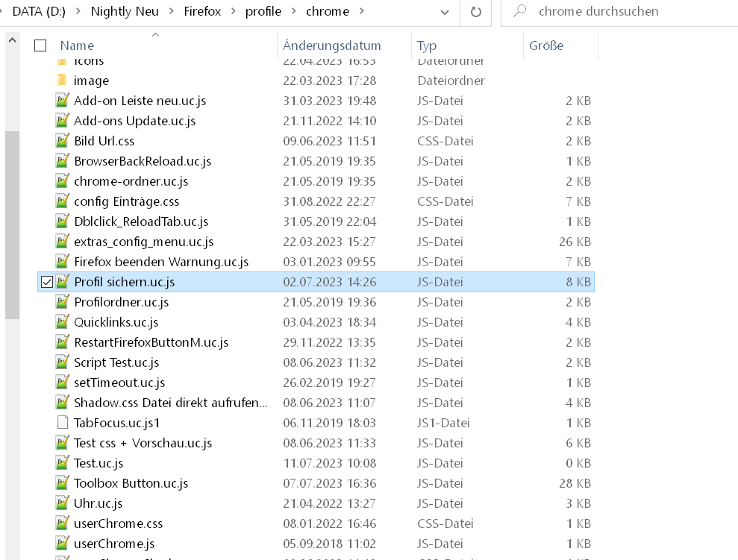The height and width of the screenshot is (560, 738).
Task: Click the blank file icon of TabFocus.uc.js1
Action: pyautogui.click(x=63, y=423)
